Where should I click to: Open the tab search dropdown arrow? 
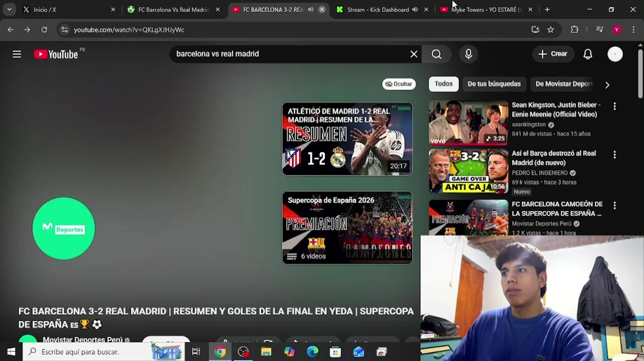tap(9, 10)
